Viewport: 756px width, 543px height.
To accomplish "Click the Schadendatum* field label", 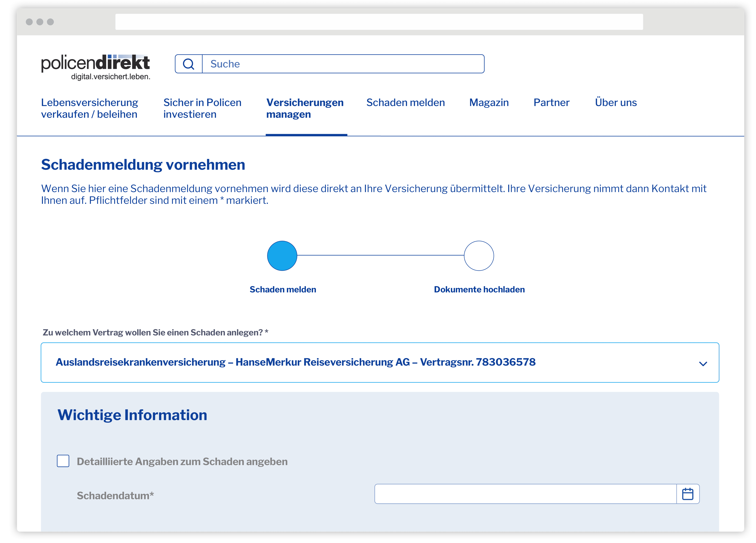I will click(115, 495).
